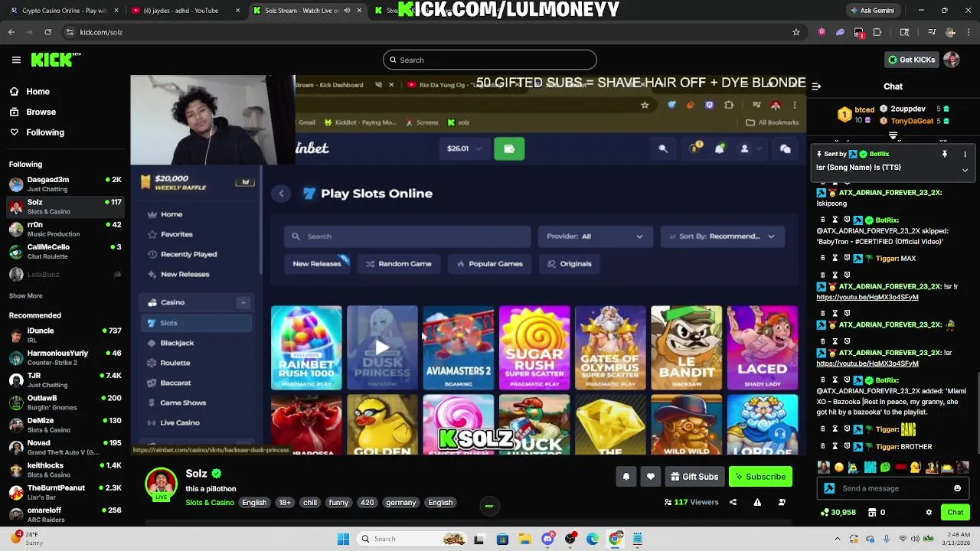Open the emoji picker in chat

957,488
